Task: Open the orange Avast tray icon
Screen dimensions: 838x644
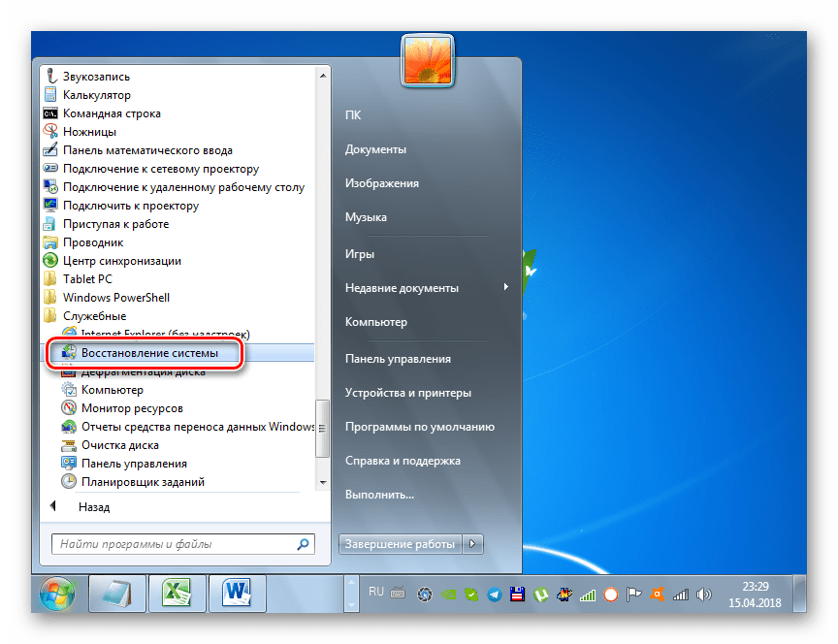Action: point(658,595)
